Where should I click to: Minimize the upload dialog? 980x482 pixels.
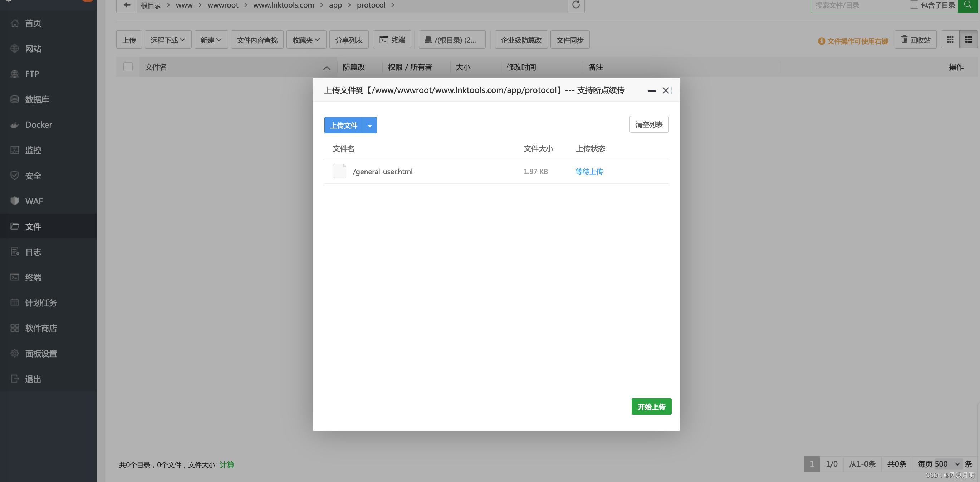click(x=651, y=90)
